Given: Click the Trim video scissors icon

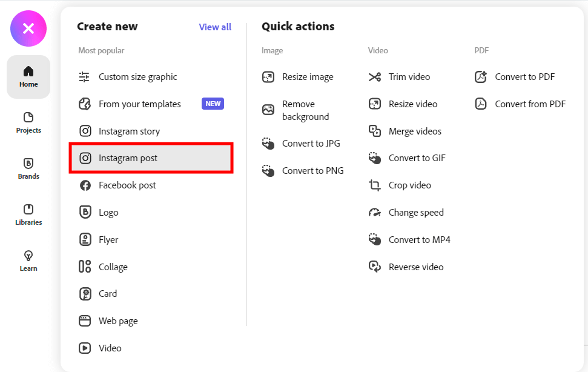Looking at the screenshot, I should click(375, 77).
